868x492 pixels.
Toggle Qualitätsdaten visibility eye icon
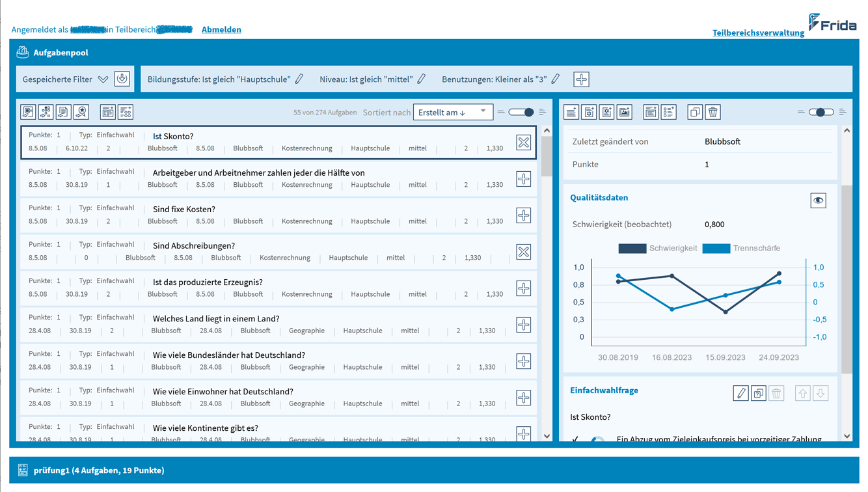pyautogui.click(x=818, y=200)
